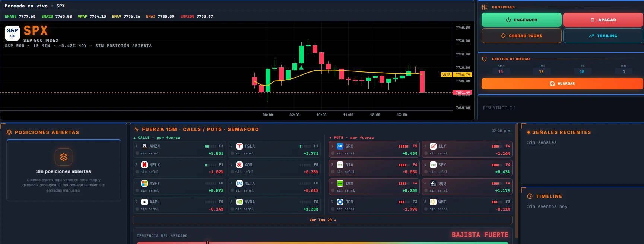Viewport: 644px width, 244px height.
Task: Click the IWM logo icon
Action: [x=340, y=183]
